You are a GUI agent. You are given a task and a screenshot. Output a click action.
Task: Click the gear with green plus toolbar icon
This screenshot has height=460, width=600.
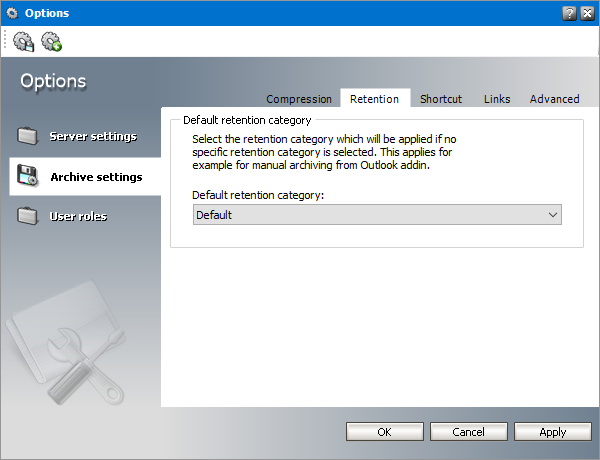point(51,42)
